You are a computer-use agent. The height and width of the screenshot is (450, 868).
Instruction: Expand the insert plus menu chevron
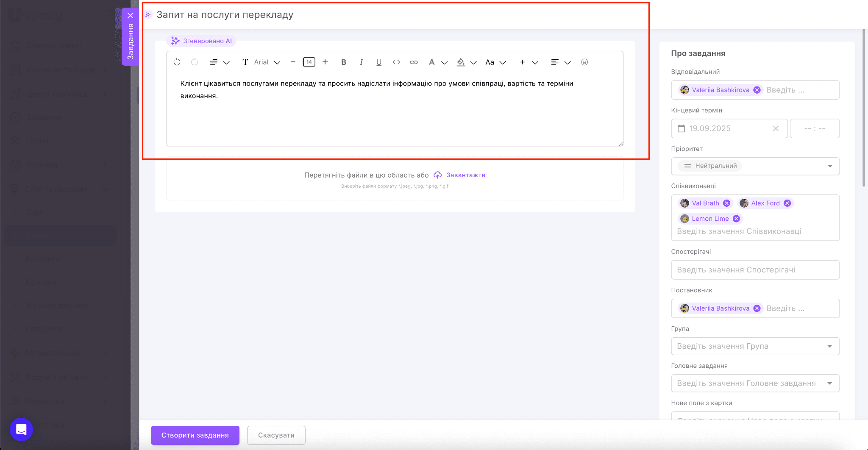click(535, 63)
